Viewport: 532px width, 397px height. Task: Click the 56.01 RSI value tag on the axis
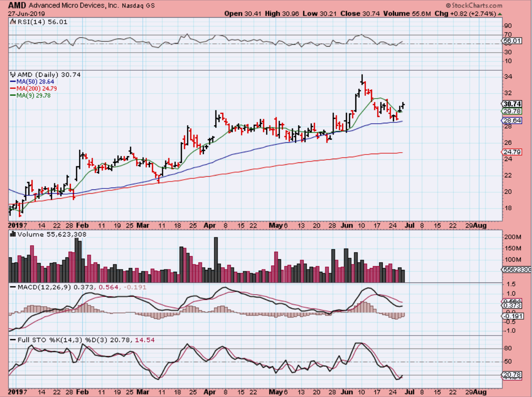[x=512, y=41]
